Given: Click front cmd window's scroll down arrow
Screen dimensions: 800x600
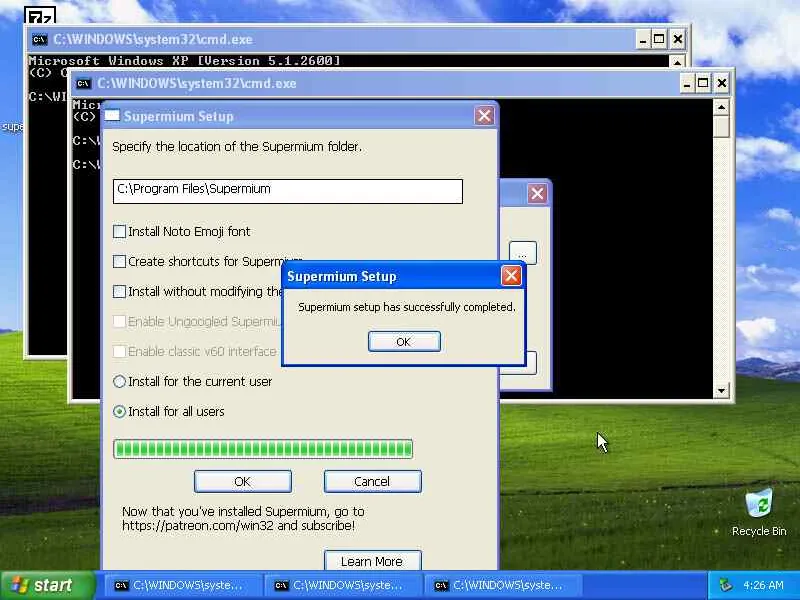Looking at the screenshot, I should tap(721, 391).
